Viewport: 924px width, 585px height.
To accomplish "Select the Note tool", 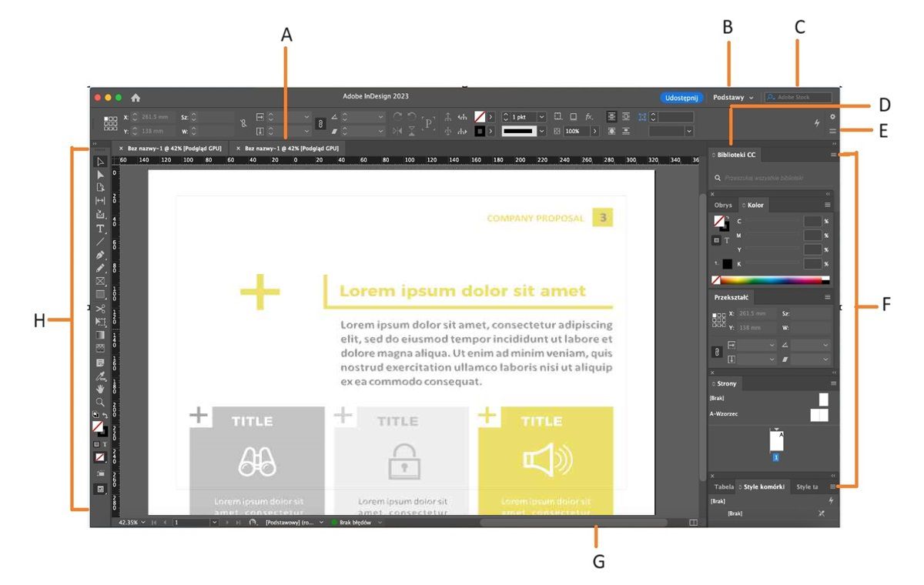I will coord(101,363).
